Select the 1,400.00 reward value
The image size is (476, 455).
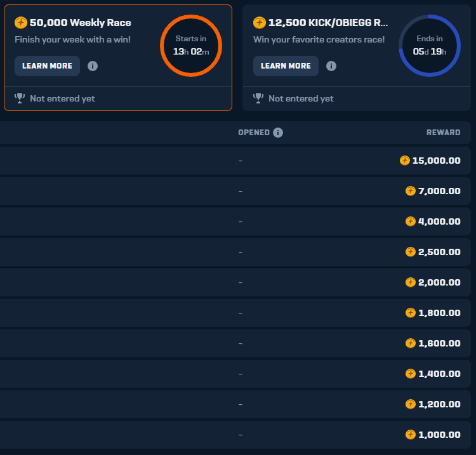439,374
